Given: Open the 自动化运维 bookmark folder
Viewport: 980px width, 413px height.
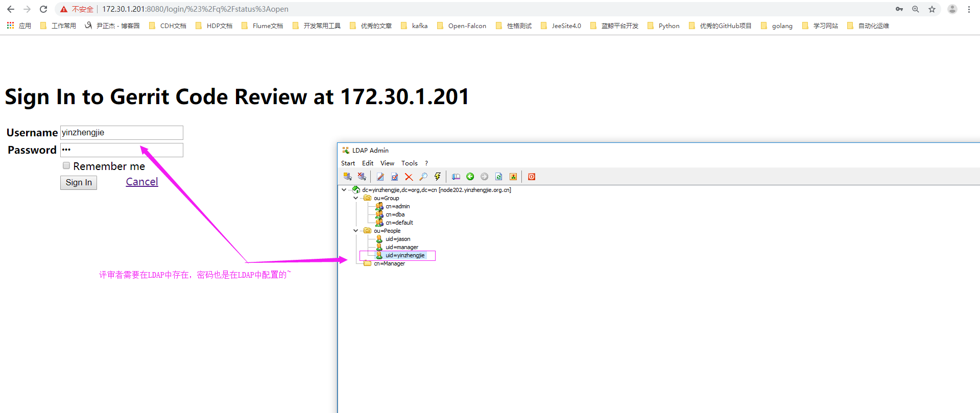Looking at the screenshot, I should (x=868, y=26).
